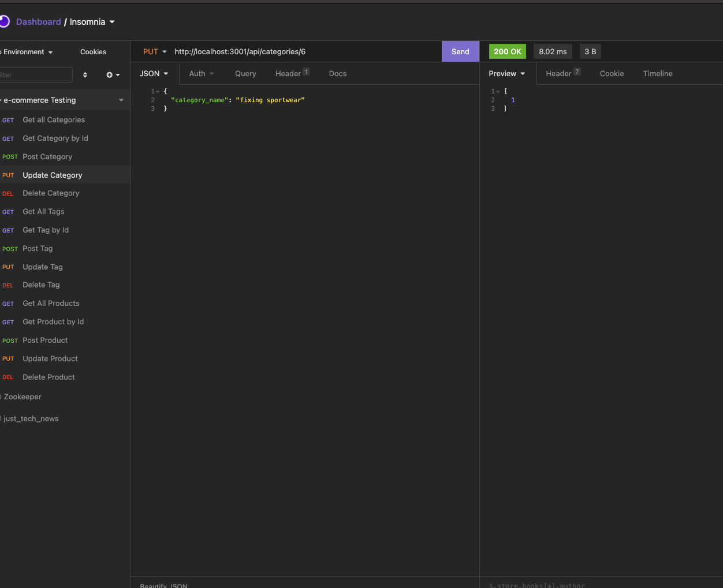Click the Insomnia logo icon
The height and width of the screenshot is (588, 723).
click(4, 22)
